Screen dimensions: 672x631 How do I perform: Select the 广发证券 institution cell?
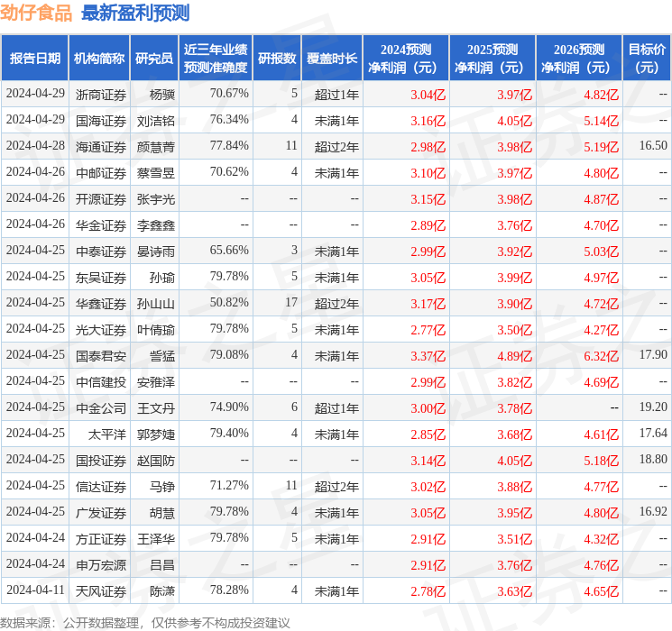click(101, 512)
